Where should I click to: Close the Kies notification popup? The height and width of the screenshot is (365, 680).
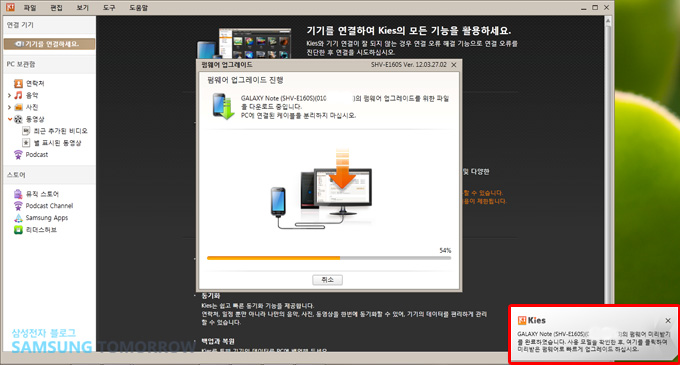[x=668, y=321]
